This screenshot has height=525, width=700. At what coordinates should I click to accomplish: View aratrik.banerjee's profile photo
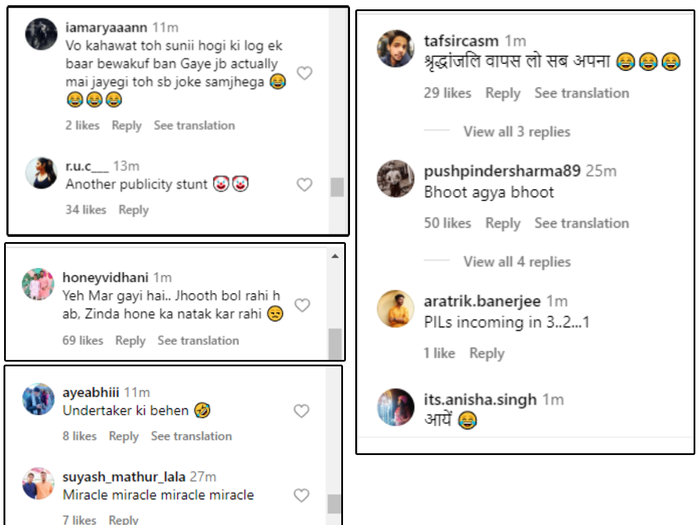point(396,309)
